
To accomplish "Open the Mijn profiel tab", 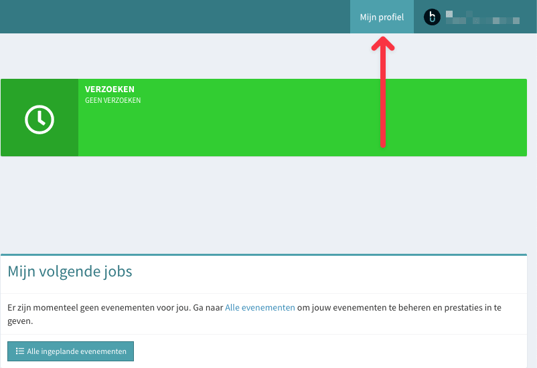I will pyautogui.click(x=382, y=17).
